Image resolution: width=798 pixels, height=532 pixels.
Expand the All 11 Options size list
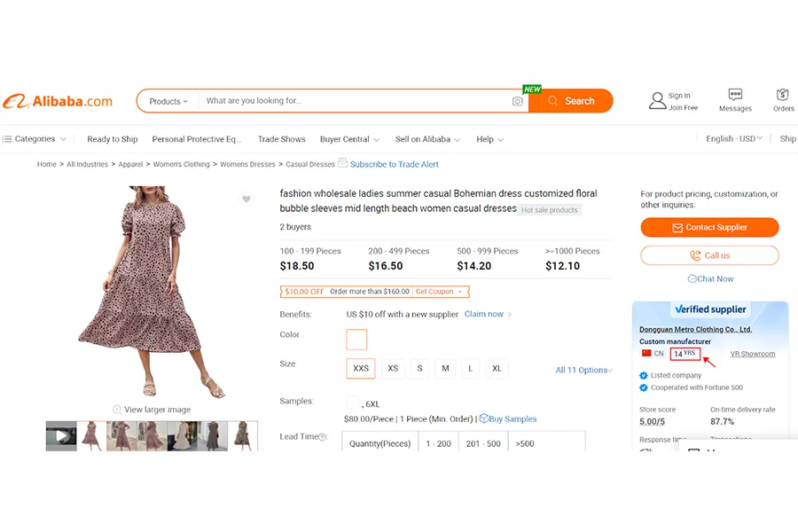[x=583, y=370]
